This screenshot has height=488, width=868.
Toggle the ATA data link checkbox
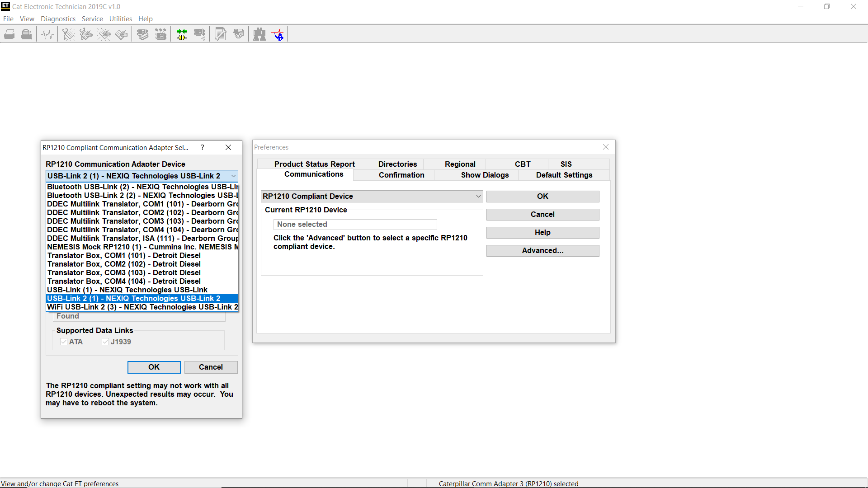[64, 342]
